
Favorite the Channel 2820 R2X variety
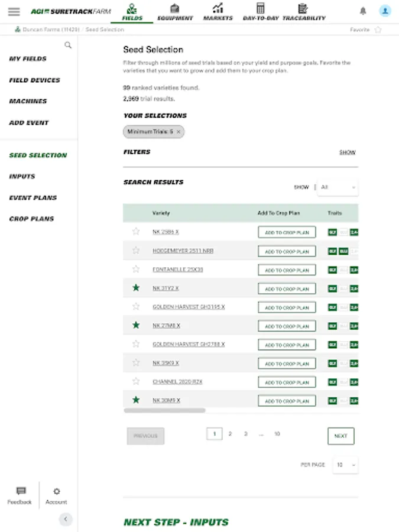click(136, 381)
